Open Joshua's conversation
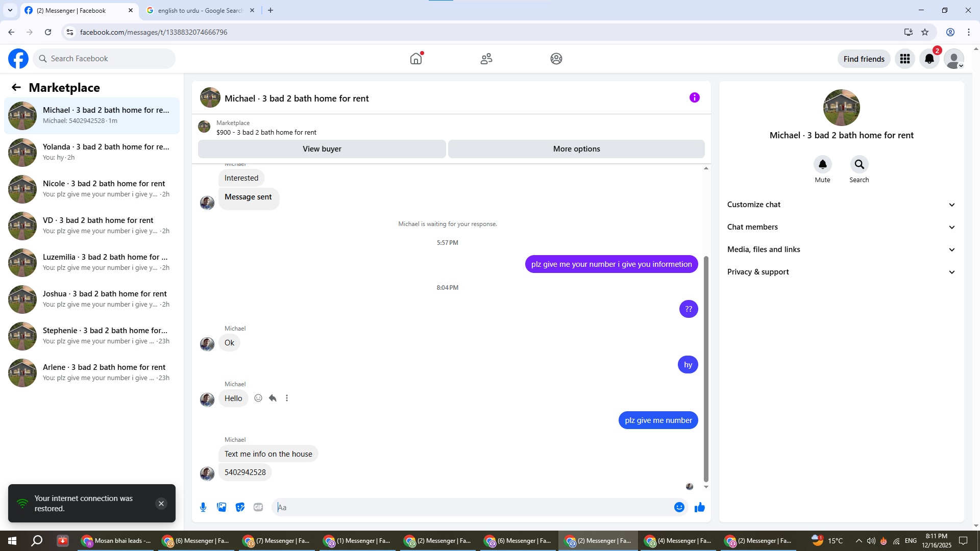 92,299
